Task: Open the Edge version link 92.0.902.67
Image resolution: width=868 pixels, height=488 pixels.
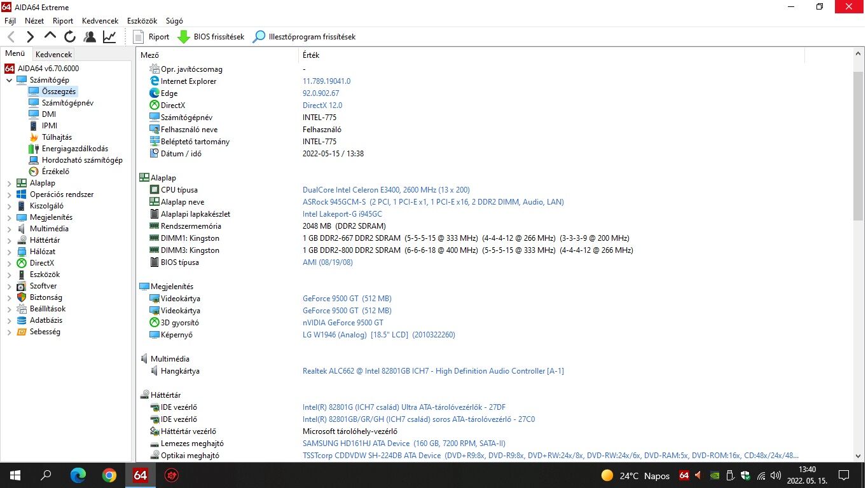Action: [320, 93]
